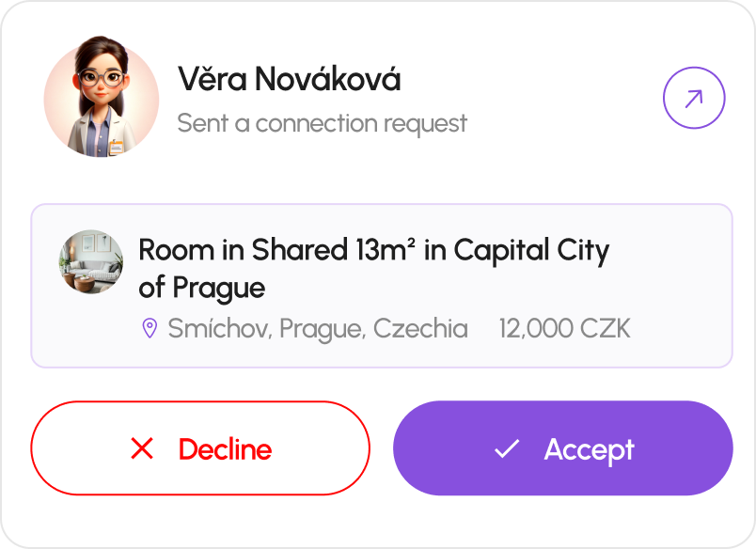Click the Sent a connection request text

(322, 123)
